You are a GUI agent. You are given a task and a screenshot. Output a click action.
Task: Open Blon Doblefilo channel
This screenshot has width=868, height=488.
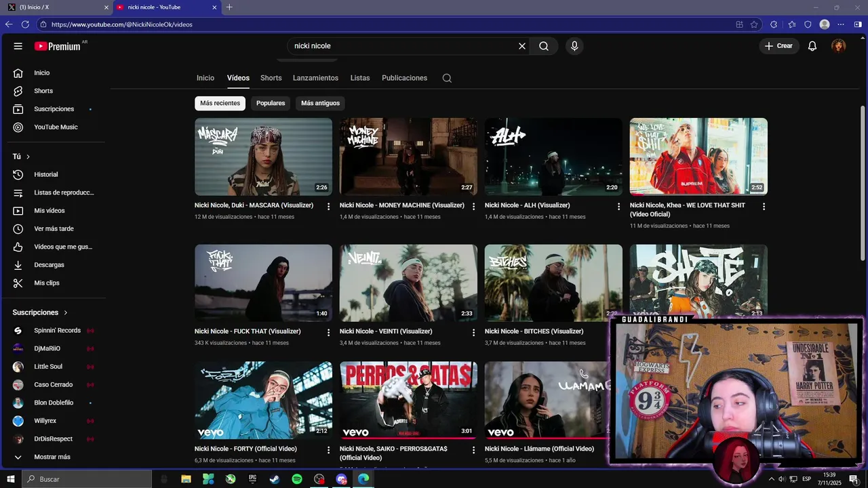pos(54,403)
